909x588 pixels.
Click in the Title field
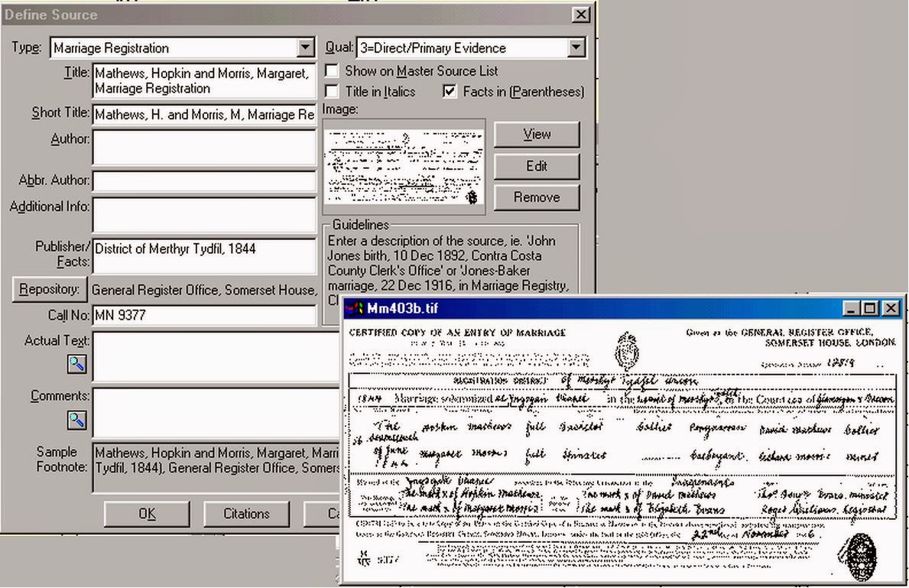pyautogui.click(x=204, y=80)
